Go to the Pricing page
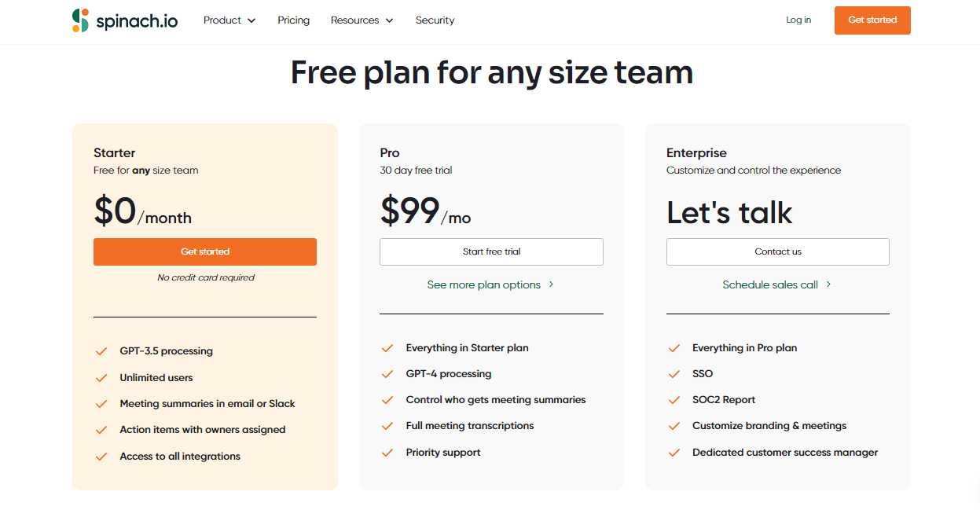This screenshot has width=980, height=510. click(x=293, y=20)
